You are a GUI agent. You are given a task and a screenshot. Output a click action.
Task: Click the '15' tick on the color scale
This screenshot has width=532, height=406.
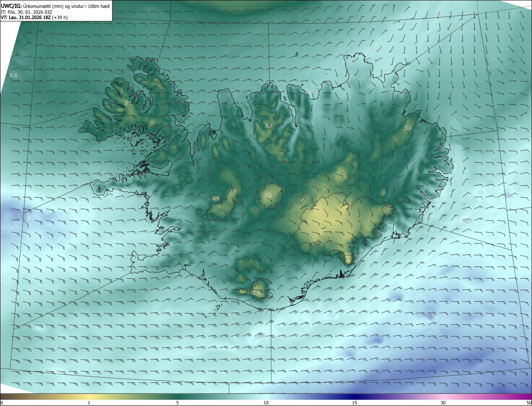pyautogui.click(x=355, y=403)
